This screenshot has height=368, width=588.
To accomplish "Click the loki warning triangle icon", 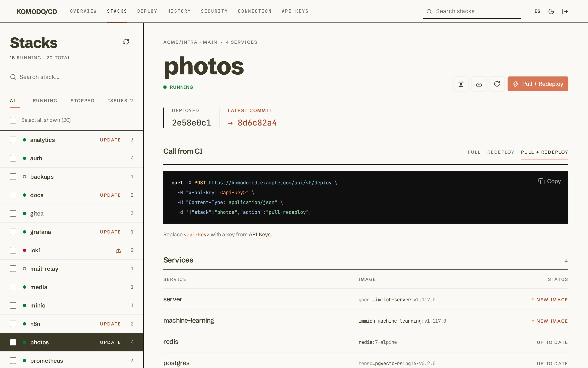I will click(118, 250).
